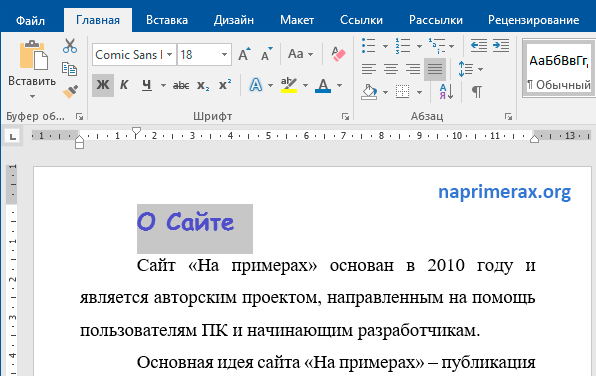Click the highlighted heading О Сайте
The height and width of the screenshot is (376, 596).
185,222
